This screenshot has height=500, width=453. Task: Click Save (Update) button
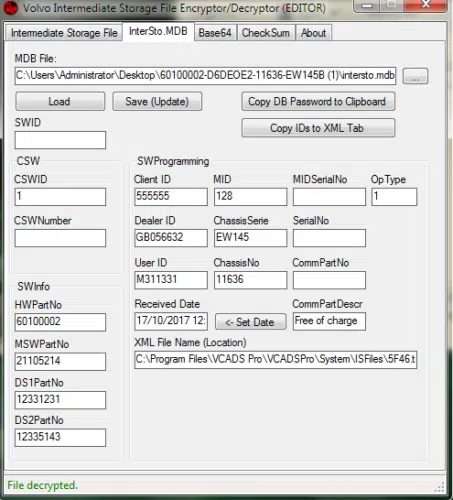click(157, 101)
